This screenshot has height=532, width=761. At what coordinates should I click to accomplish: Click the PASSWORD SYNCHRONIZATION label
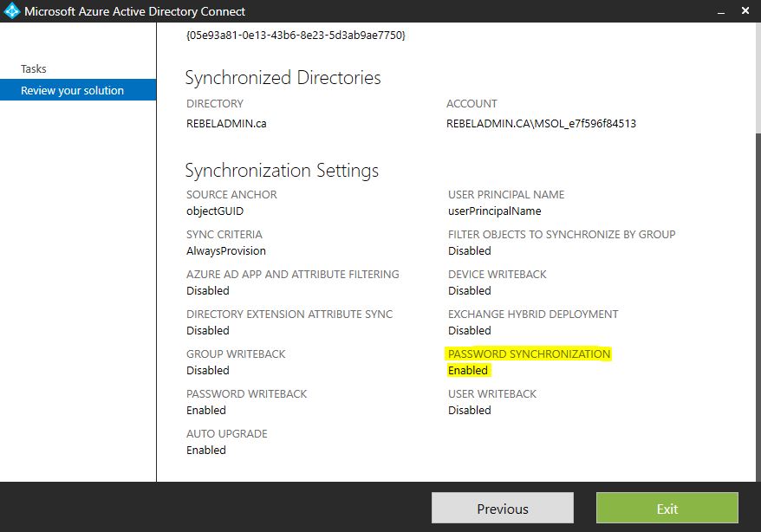(x=529, y=354)
